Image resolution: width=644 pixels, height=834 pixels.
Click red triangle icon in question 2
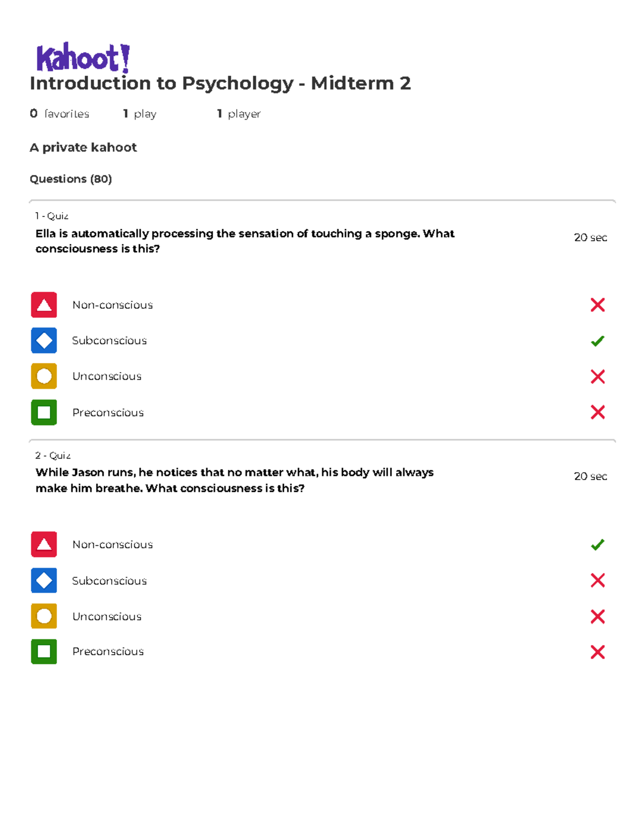pos(44,545)
